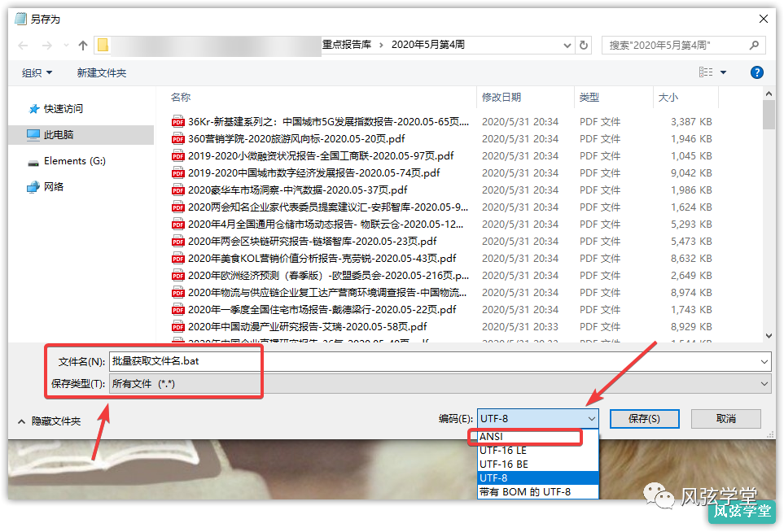
Task: Click PDF icon of 2020年欧洲经济预测 file
Action: pyautogui.click(x=178, y=275)
